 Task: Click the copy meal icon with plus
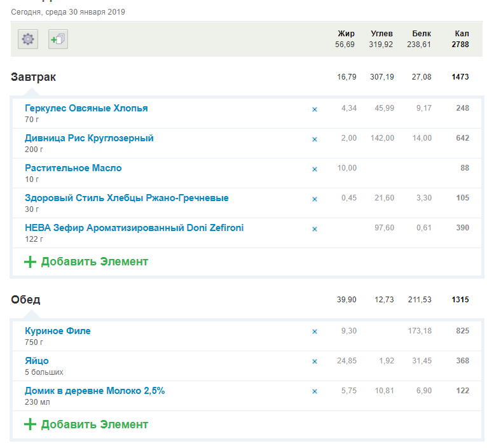pyautogui.click(x=58, y=39)
